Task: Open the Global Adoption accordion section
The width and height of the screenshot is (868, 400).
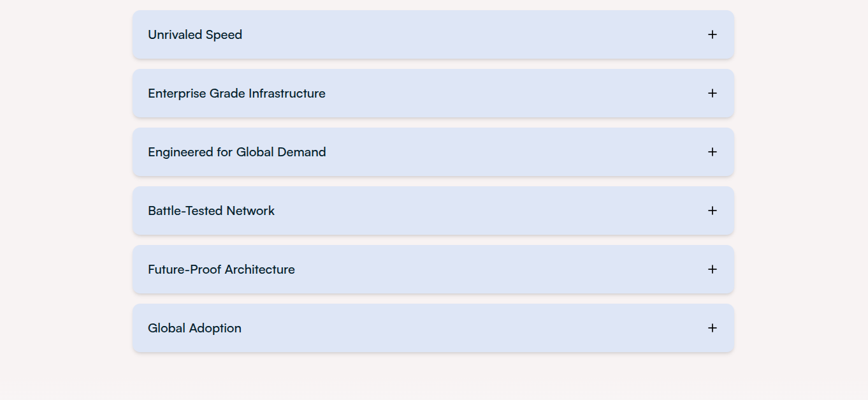Action: point(433,328)
